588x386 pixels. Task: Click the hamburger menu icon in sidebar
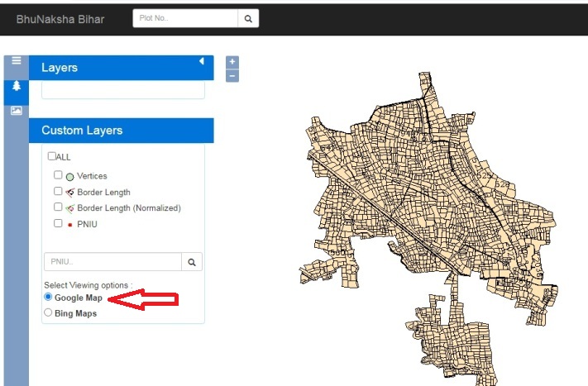click(x=16, y=60)
